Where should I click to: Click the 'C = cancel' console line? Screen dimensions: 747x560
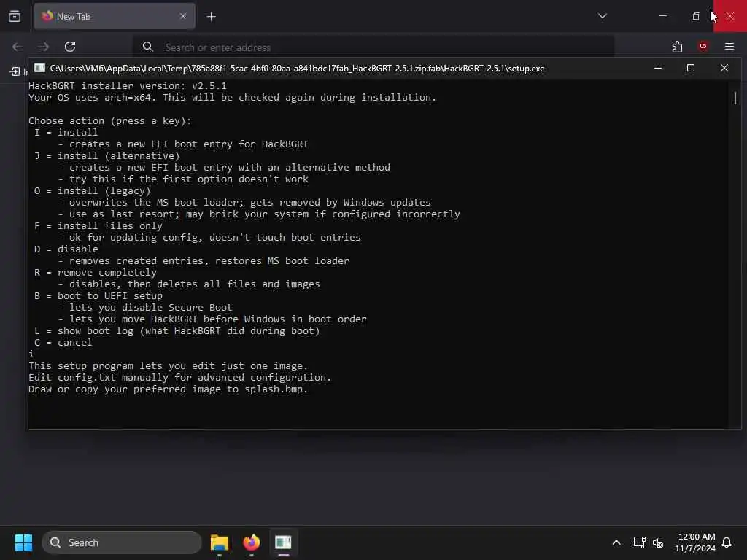63,343
